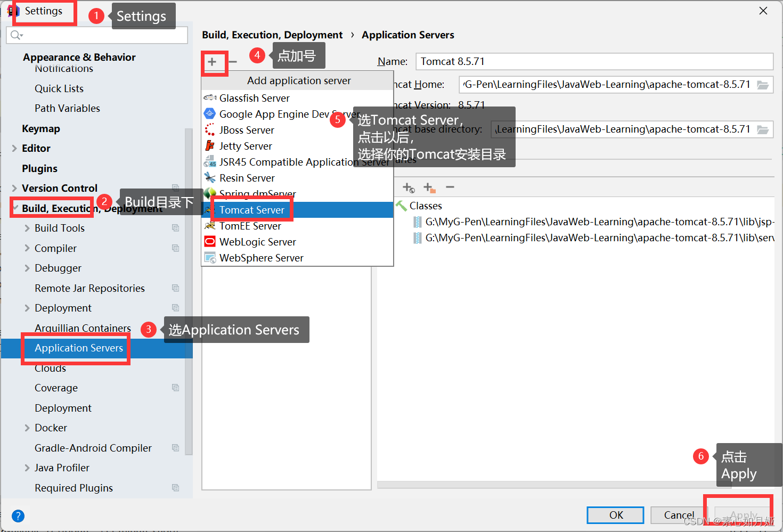Click the settings search magnifier icon
Viewport: 783px width, 532px height.
17,35
